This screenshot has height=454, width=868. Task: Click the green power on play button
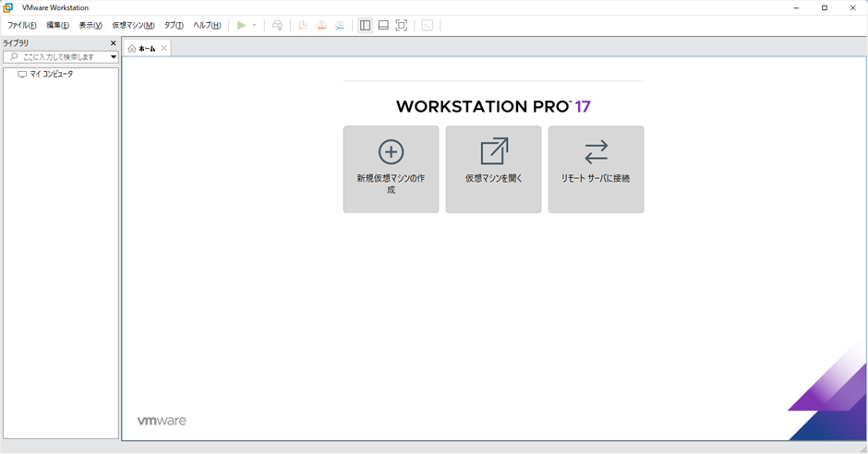241,26
